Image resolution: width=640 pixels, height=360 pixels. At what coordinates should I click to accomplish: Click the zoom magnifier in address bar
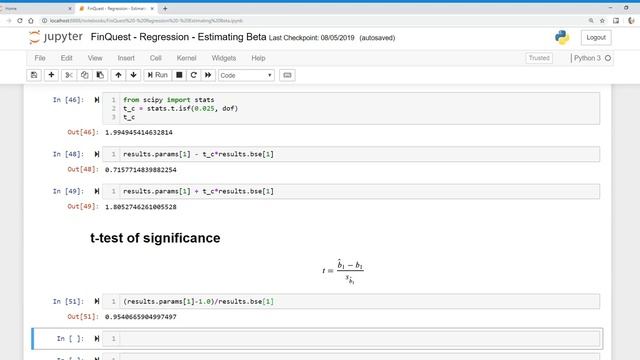(591, 20)
